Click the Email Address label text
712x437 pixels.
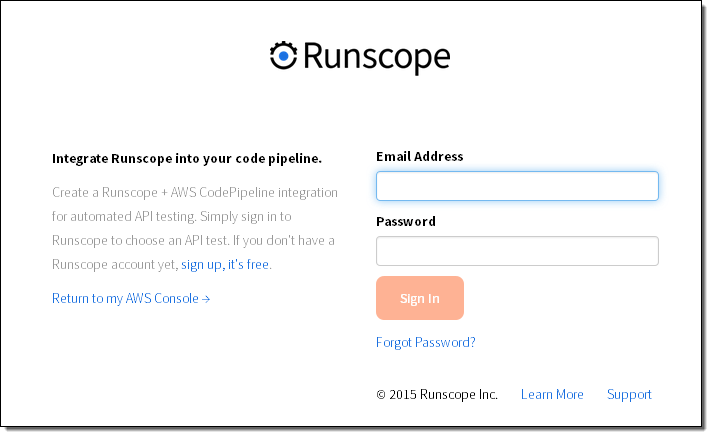(x=420, y=156)
